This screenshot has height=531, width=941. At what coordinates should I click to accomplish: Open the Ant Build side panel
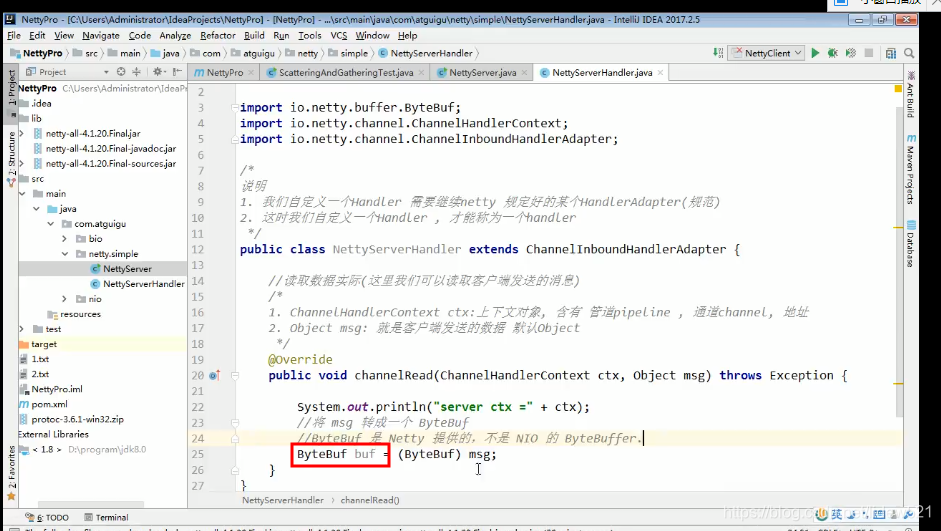tap(910, 94)
